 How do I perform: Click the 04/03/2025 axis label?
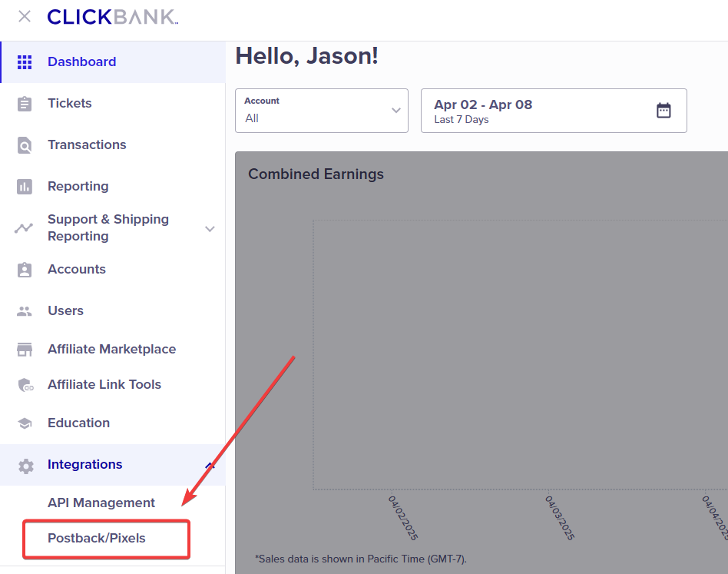(x=560, y=517)
